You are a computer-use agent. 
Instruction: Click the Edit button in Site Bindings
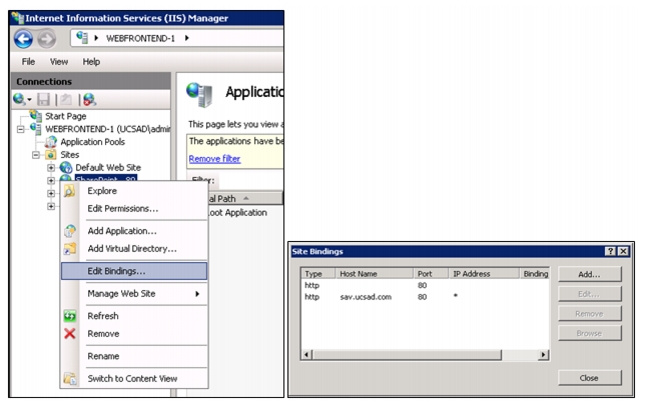pos(589,294)
